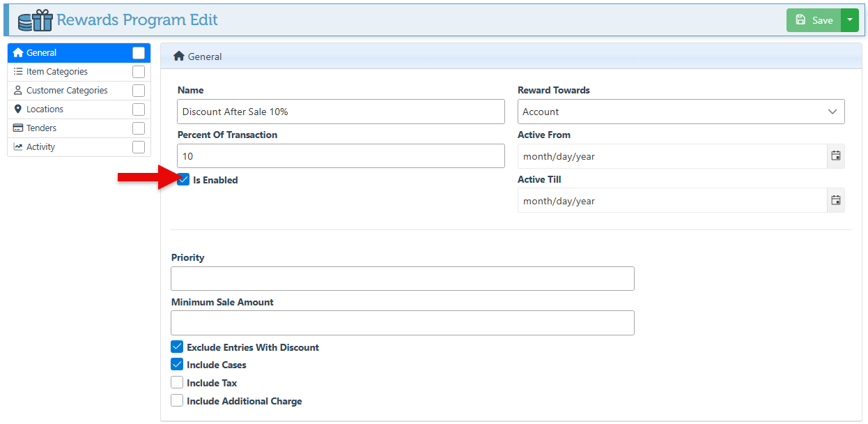Viewport: 868px width, 424px height.
Task: Tick the Include Additional Charge checkbox
Action: (x=177, y=401)
